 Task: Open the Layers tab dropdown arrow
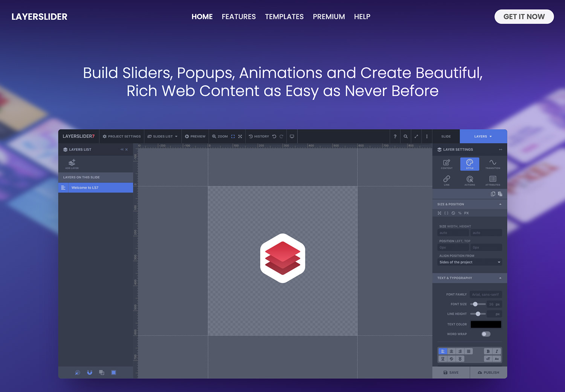click(x=490, y=137)
